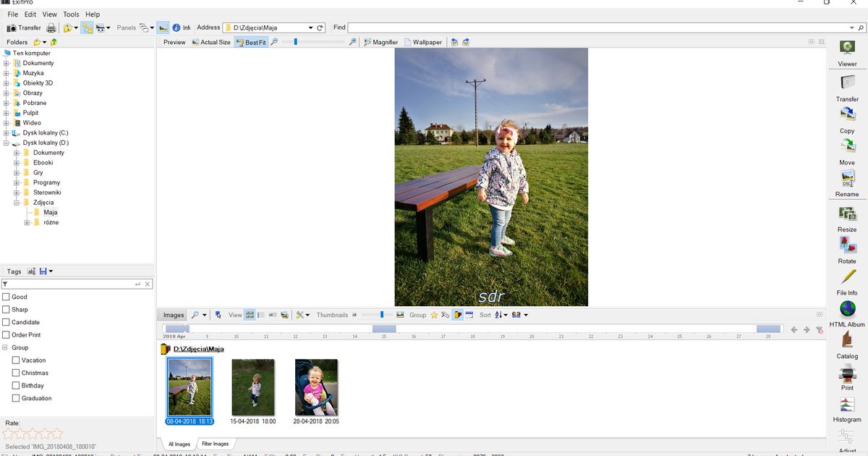
Task: Select the thumbnail dated 28-04-2018 20:05
Action: 316,387
